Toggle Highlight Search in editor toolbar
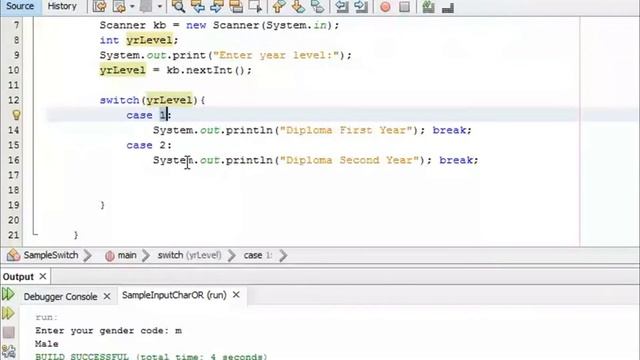This screenshot has height=360, width=640. pyautogui.click(x=236, y=7)
